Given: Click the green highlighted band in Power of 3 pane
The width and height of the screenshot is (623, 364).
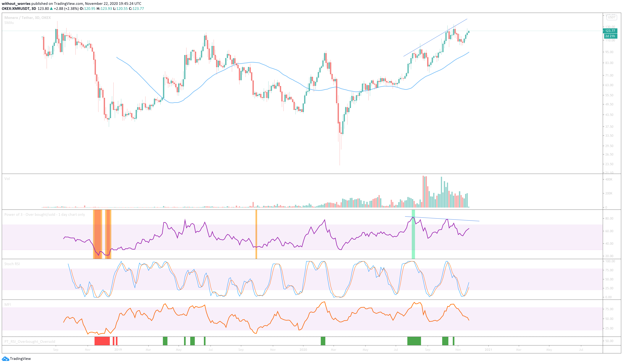Looking at the screenshot, I should 413,234.
